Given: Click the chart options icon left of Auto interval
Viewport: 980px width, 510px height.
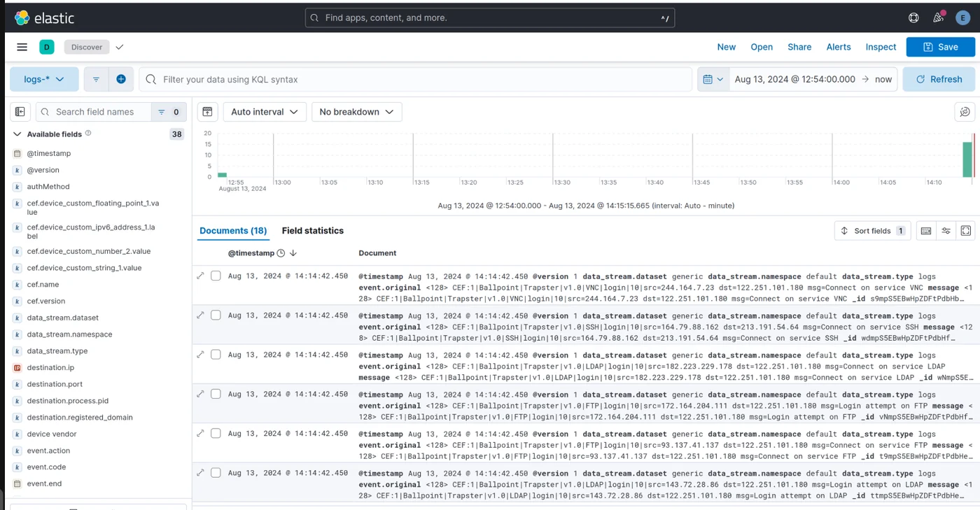Looking at the screenshot, I should (x=207, y=111).
